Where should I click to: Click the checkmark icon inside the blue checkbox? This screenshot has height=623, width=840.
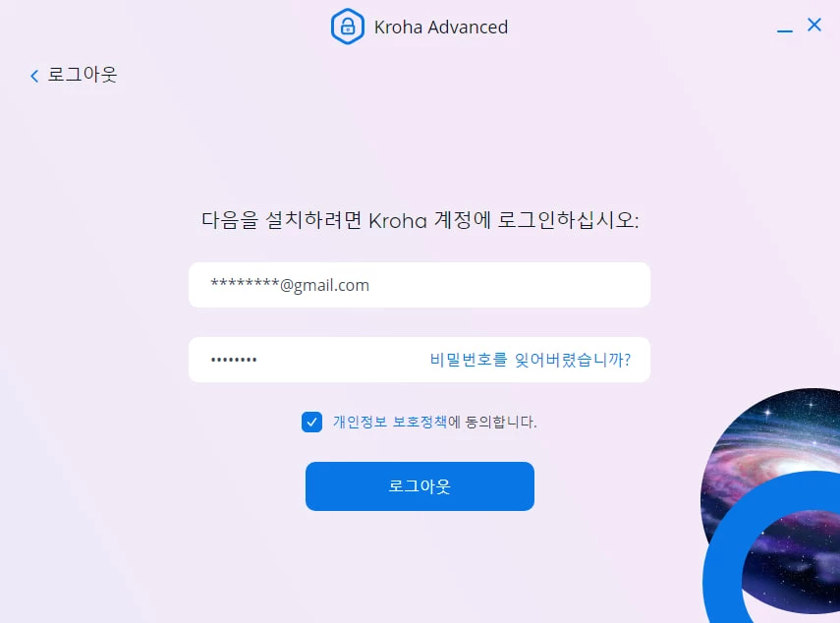point(311,423)
